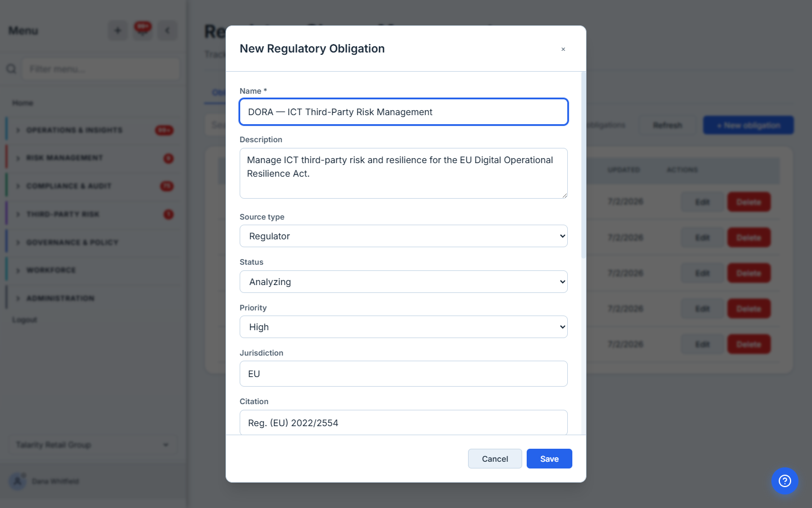
Task: Open the notifications icon with red badge
Action: [143, 30]
